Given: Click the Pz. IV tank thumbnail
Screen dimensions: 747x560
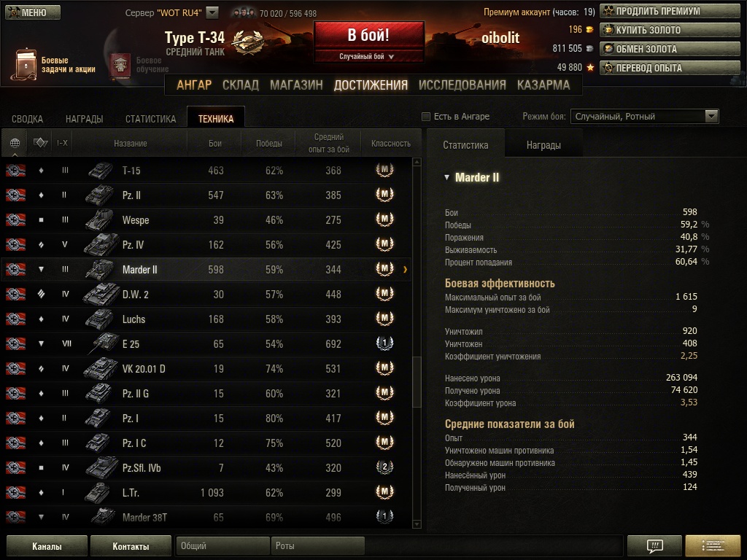Looking at the screenshot, I should [x=101, y=245].
